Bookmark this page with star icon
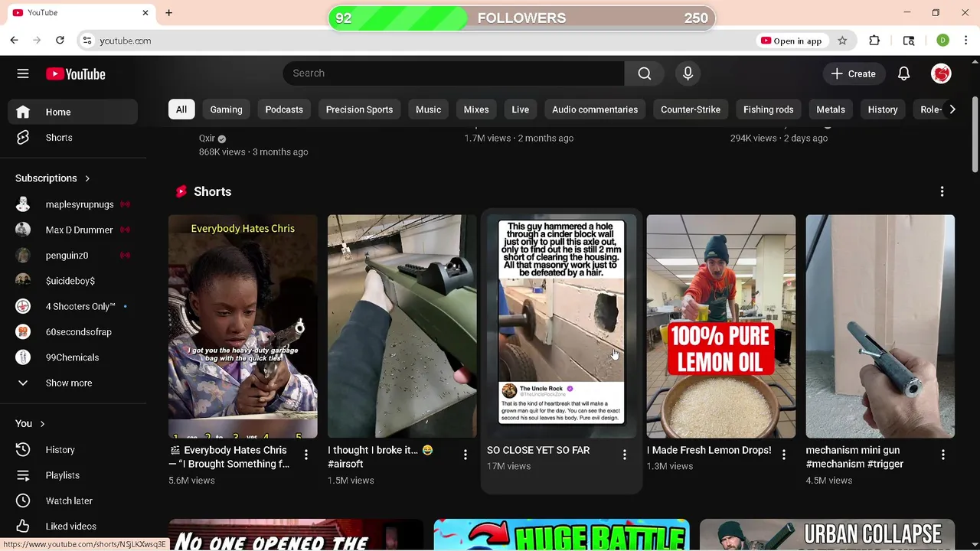 point(842,41)
